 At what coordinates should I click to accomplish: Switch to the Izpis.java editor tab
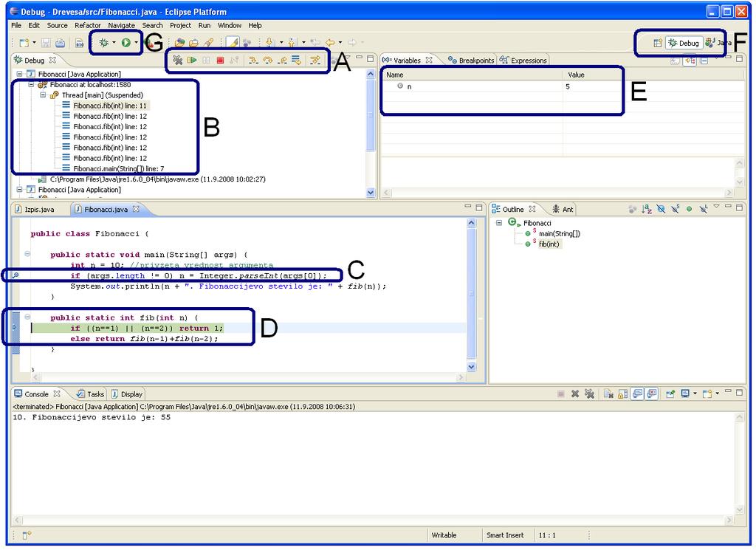pyautogui.click(x=35, y=209)
